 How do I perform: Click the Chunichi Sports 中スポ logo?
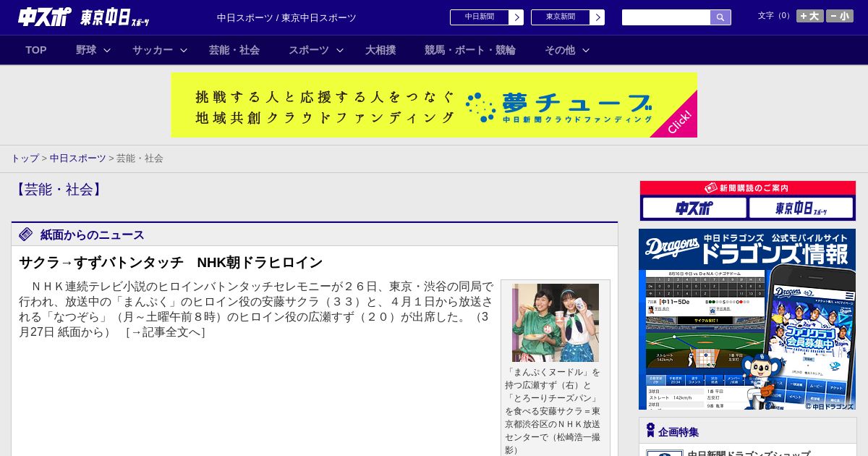point(45,17)
